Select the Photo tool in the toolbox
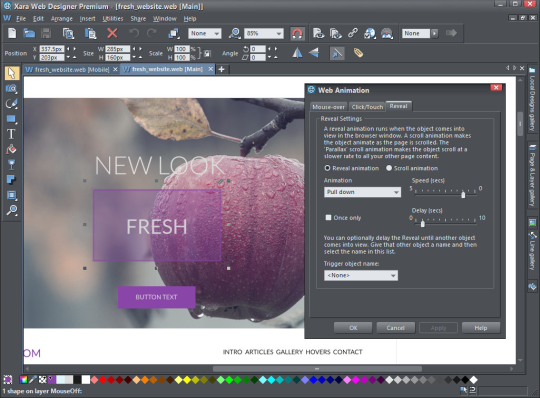Image resolution: width=540 pixels, height=398 pixels. (11, 89)
